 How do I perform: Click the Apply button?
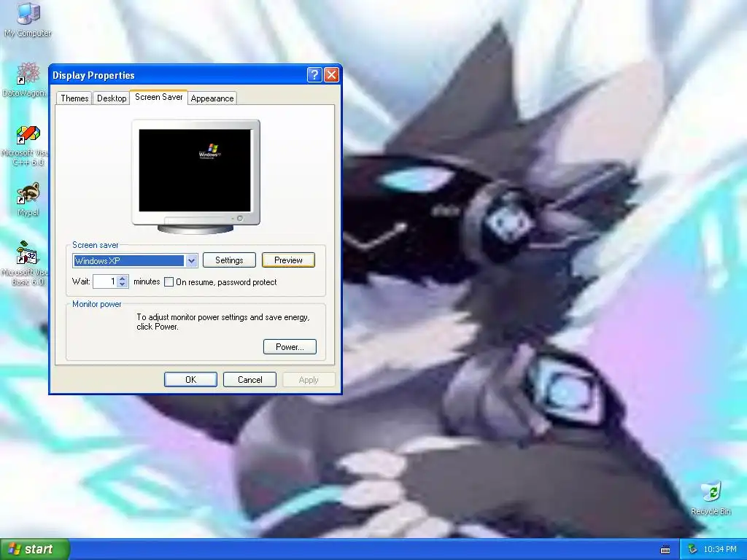coord(309,379)
